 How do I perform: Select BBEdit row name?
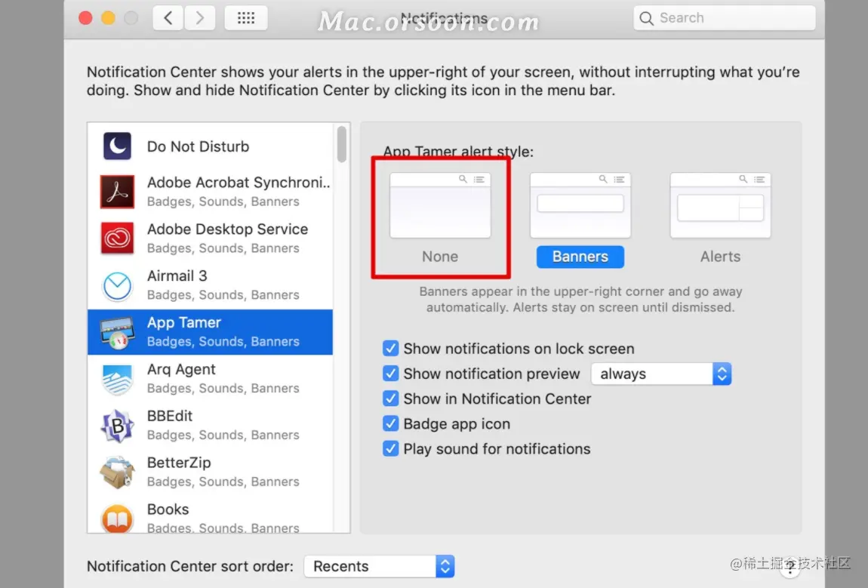170,416
